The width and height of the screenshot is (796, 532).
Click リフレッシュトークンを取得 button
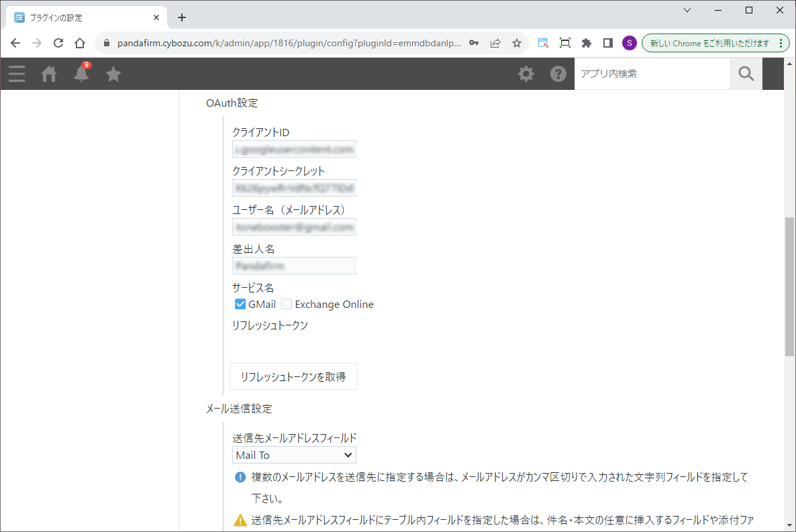click(293, 377)
